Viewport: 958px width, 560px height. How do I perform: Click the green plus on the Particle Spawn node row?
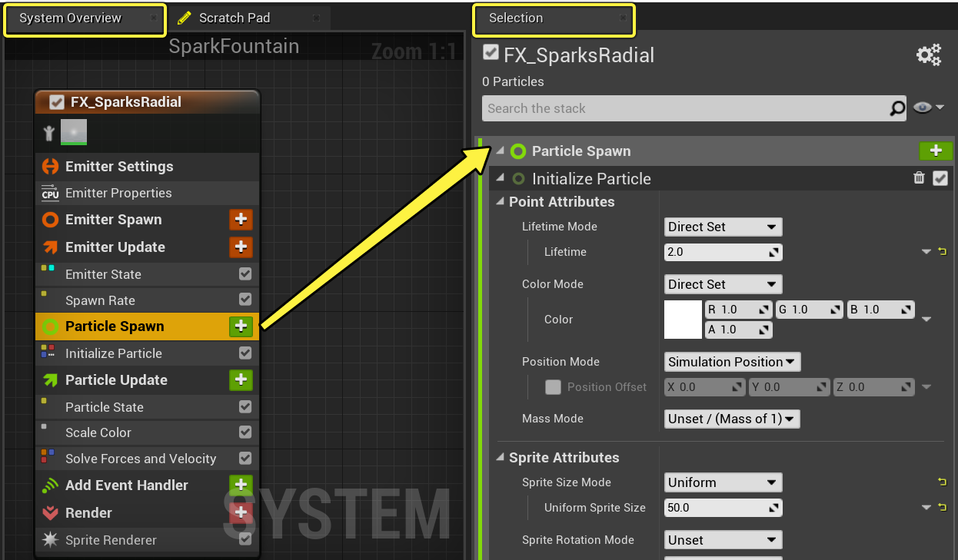click(x=241, y=326)
